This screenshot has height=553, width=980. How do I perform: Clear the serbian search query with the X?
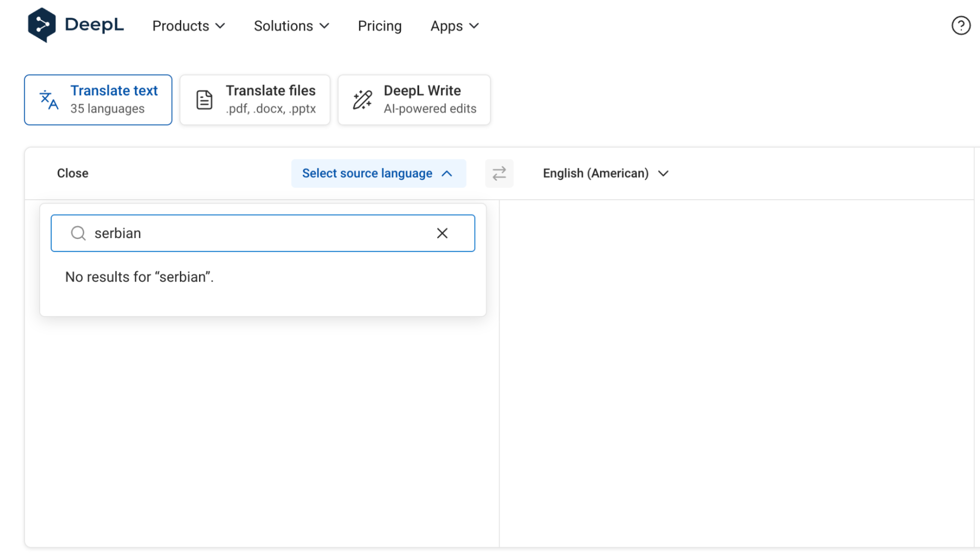(442, 233)
